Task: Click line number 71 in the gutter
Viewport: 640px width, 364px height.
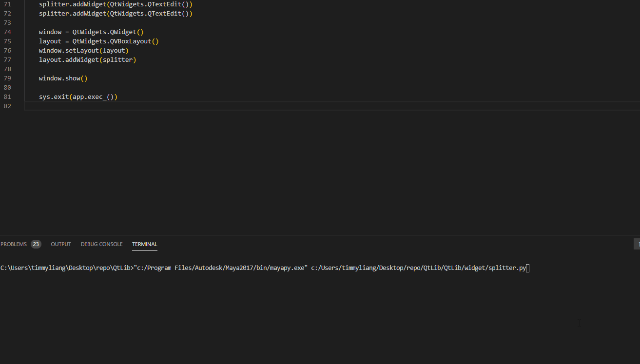Action: point(7,4)
